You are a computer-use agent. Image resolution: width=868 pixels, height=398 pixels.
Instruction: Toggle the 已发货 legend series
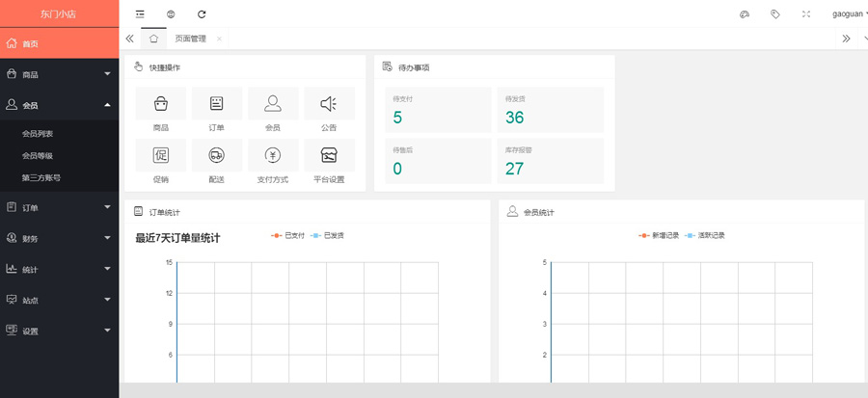tap(328, 235)
